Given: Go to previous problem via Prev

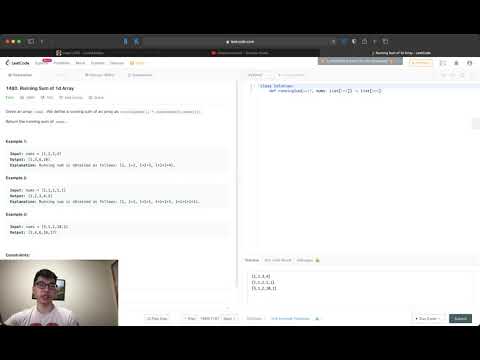Looking at the screenshot, I should [x=190, y=318].
